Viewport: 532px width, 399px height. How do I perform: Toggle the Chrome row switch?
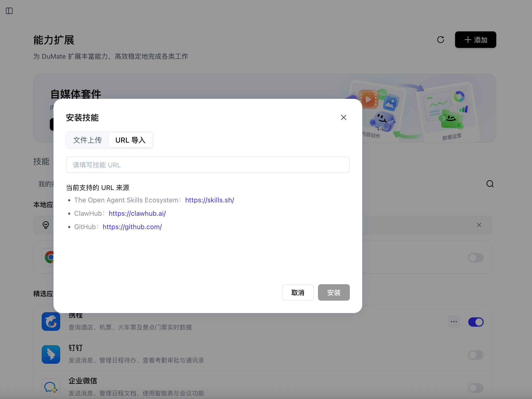(476, 257)
